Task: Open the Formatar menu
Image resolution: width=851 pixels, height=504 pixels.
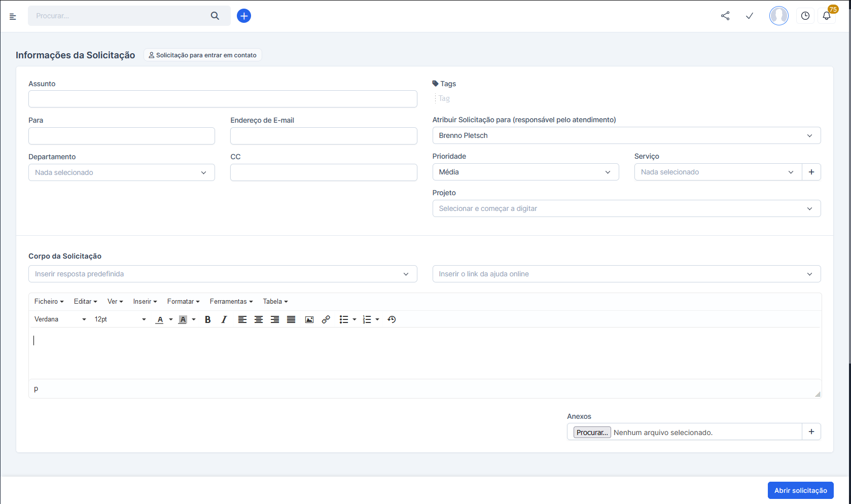Action: [183, 301]
